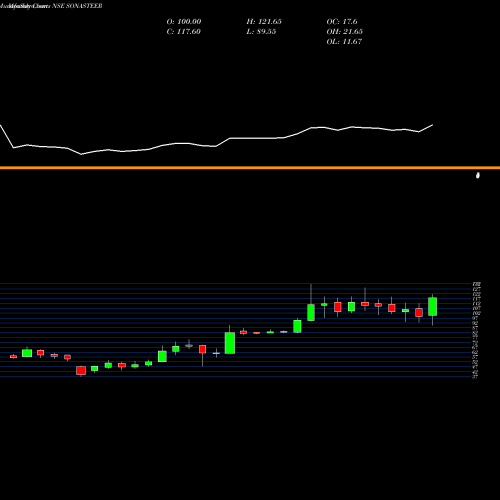Select the open value O: 100.00
The height and width of the screenshot is (500, 500).
[184, 21]
